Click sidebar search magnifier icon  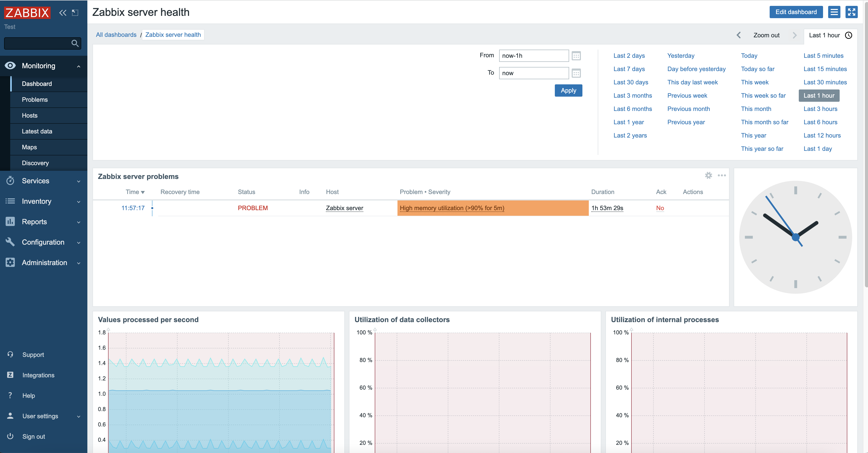pos(75,43)
